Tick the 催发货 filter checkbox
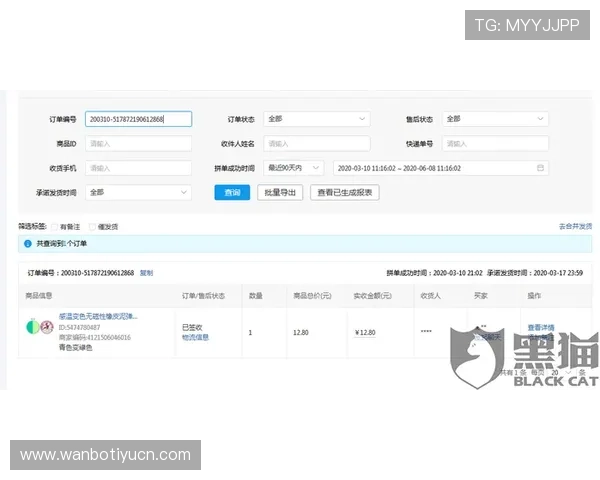This screenshot has width=600, height=480. point(92,227)
